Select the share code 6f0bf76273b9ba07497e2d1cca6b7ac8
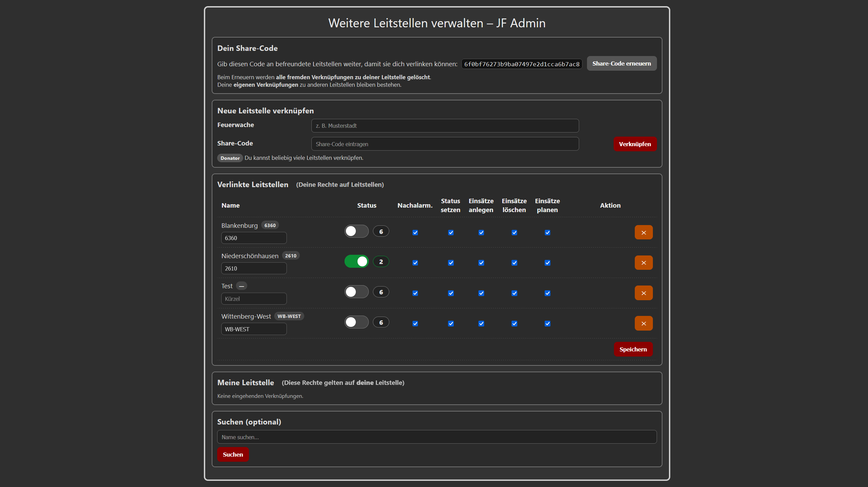 coord(521,64)
